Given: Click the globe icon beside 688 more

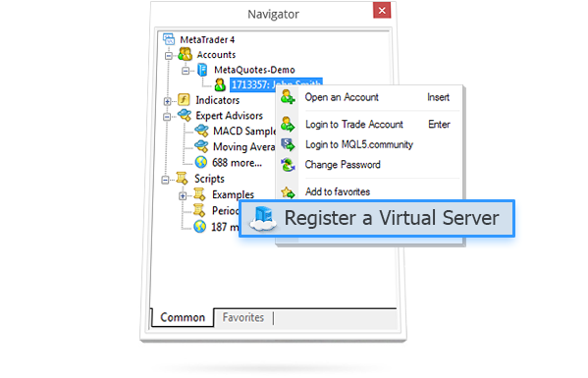Looking at the screenshot, I should (201, 162).
